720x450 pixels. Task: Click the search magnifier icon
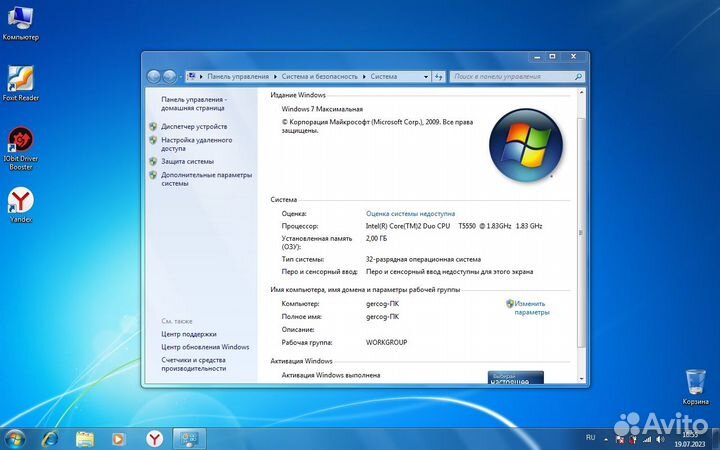578,77
